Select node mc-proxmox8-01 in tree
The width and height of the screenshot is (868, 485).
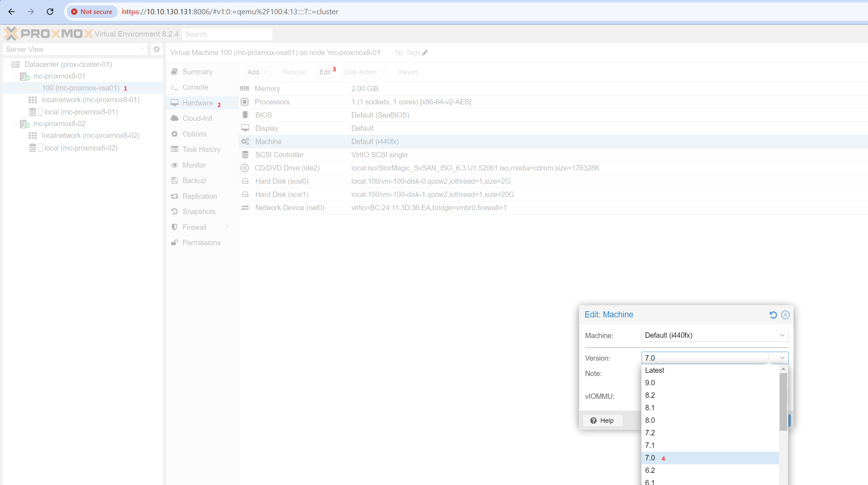click(59, 76)
